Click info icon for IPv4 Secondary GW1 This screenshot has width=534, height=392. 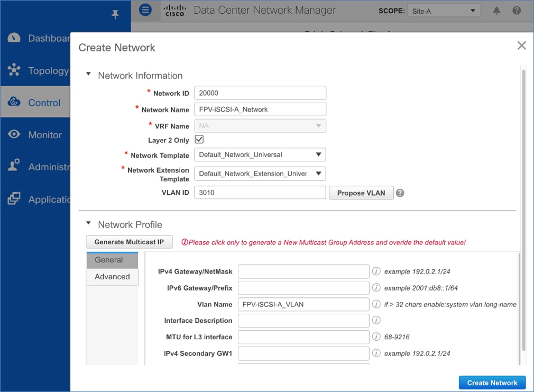point(376,353)
